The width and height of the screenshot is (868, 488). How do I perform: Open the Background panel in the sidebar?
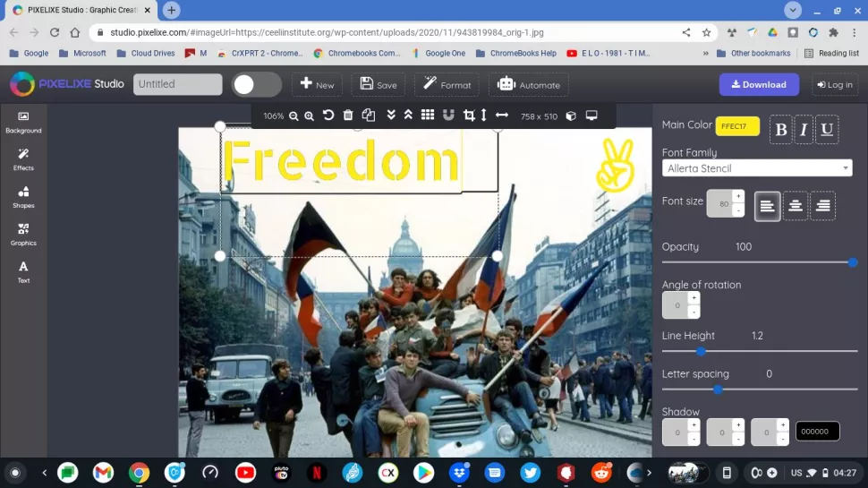point(23,123)
